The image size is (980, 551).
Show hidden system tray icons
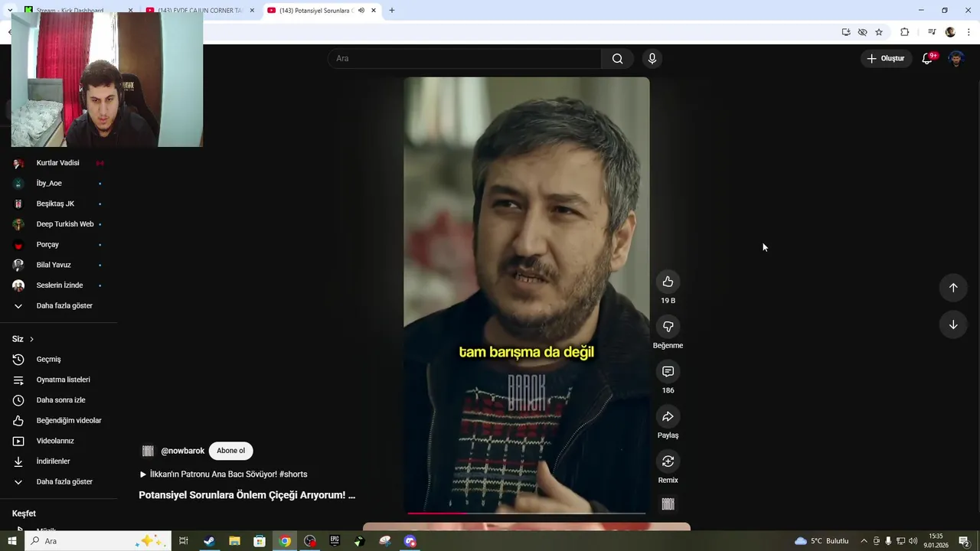coord(864,541)
